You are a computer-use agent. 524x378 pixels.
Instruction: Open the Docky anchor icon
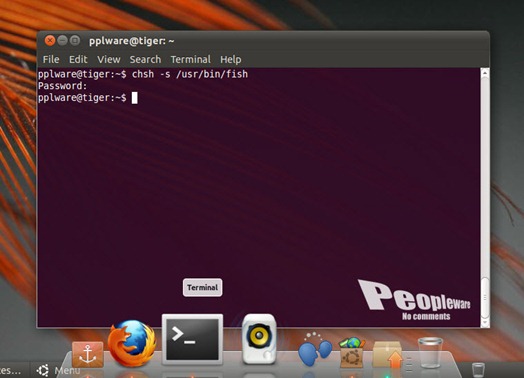88,354
